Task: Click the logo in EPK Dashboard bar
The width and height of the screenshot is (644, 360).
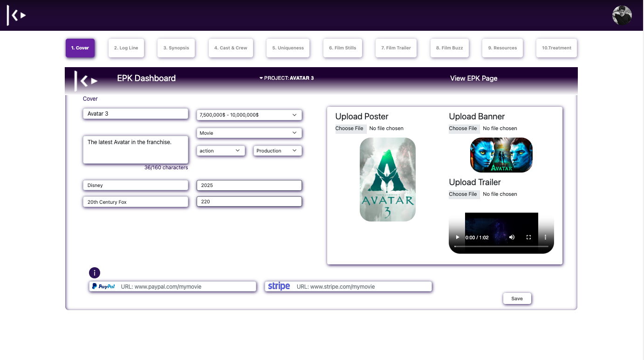Action: coord(86,81)
